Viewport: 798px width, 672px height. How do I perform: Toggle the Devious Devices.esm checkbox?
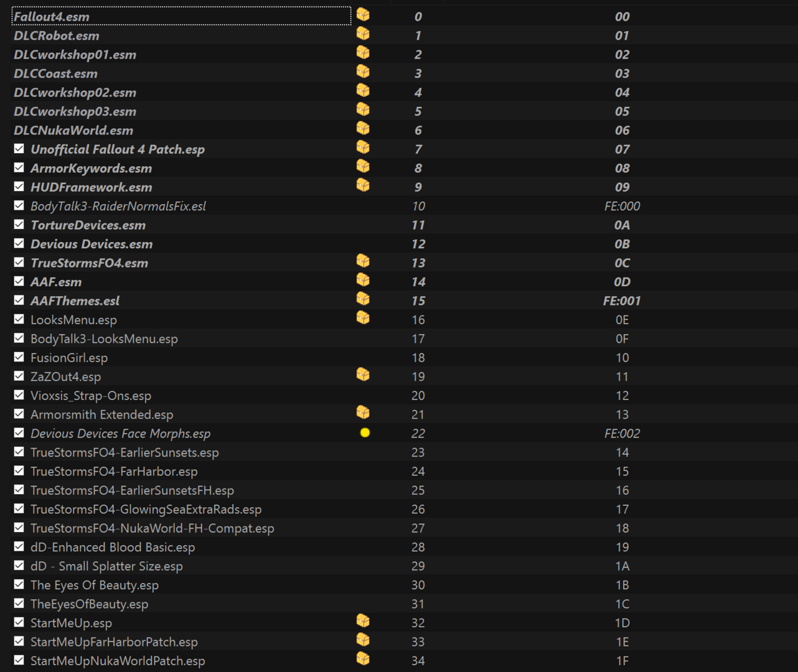19,243
